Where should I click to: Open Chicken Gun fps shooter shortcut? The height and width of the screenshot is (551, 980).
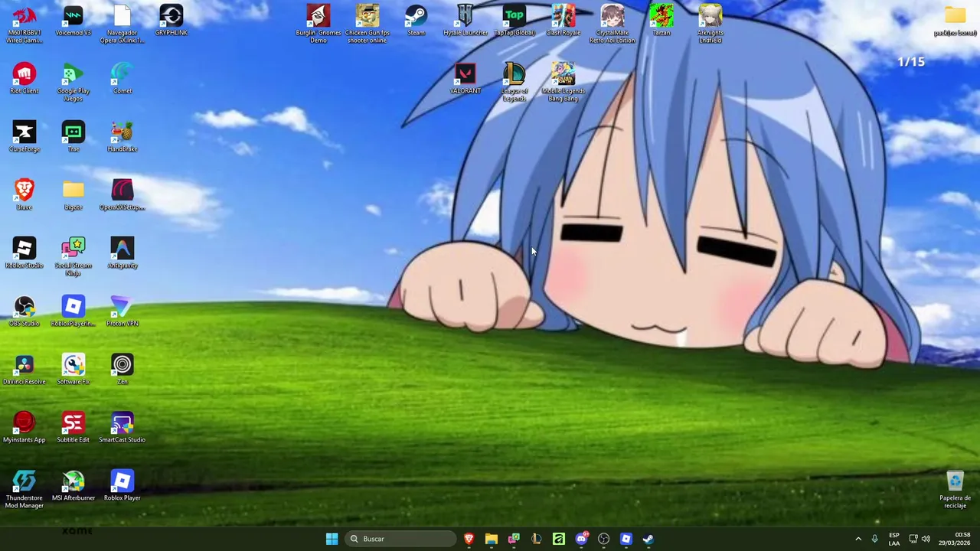[x=367, y=24]
